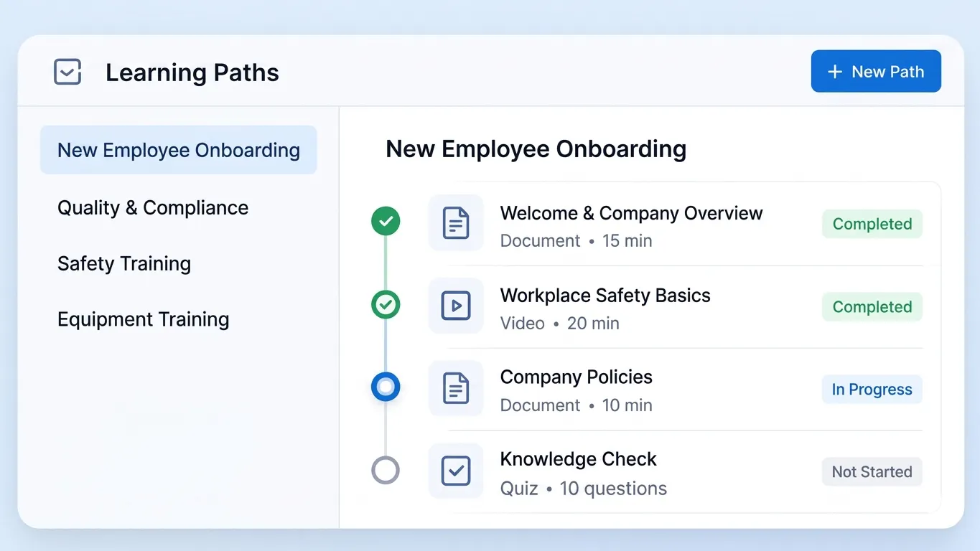Click Completed badge on Welcome & Company Overview

pyautogui.click(x=872, y=224)
